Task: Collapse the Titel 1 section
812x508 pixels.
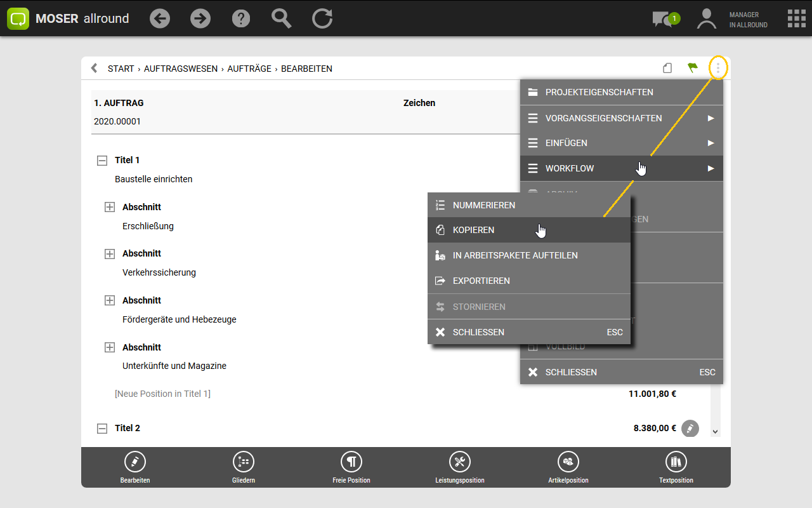Action: point(102,161)
